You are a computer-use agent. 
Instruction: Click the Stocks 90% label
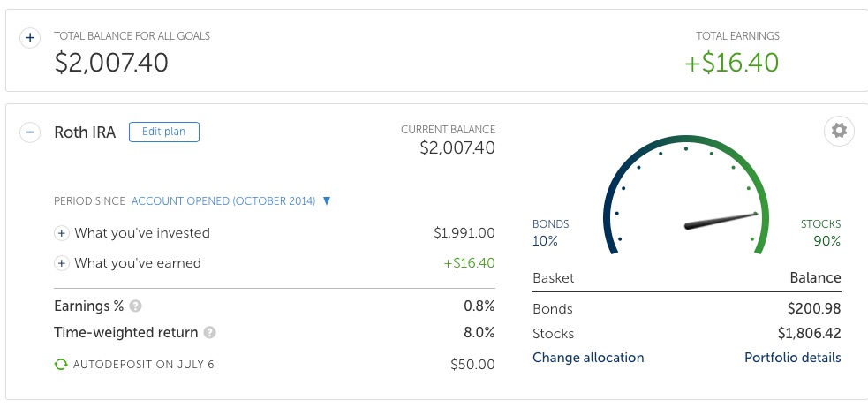pos(820,233)
